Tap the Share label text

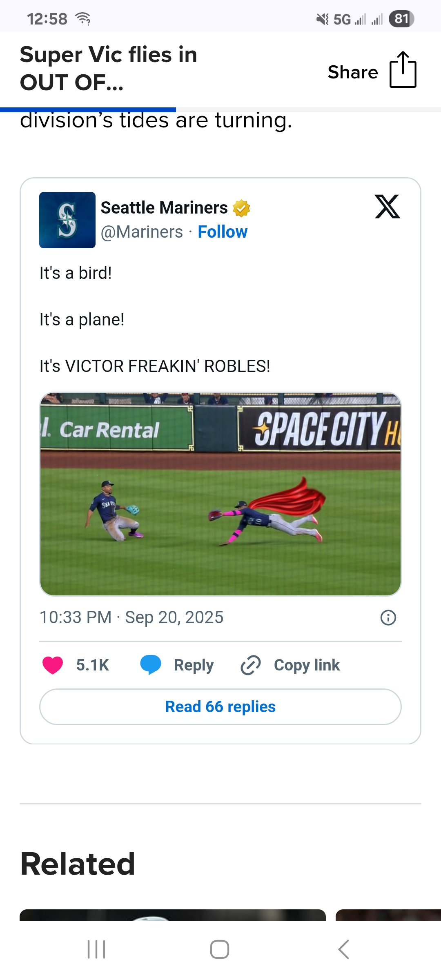(353, 72)
